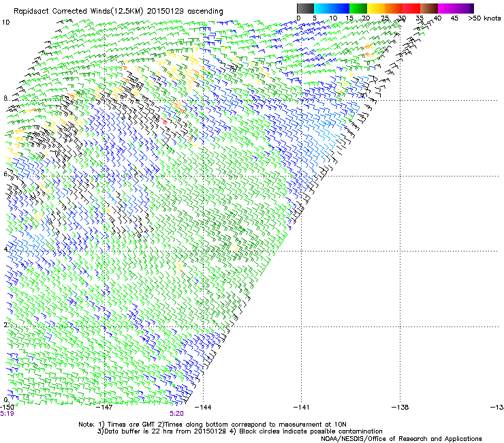Viewport: 504px width, 443px height.
Task: Click the purple time label '5:20'
Action: (177, 414)
